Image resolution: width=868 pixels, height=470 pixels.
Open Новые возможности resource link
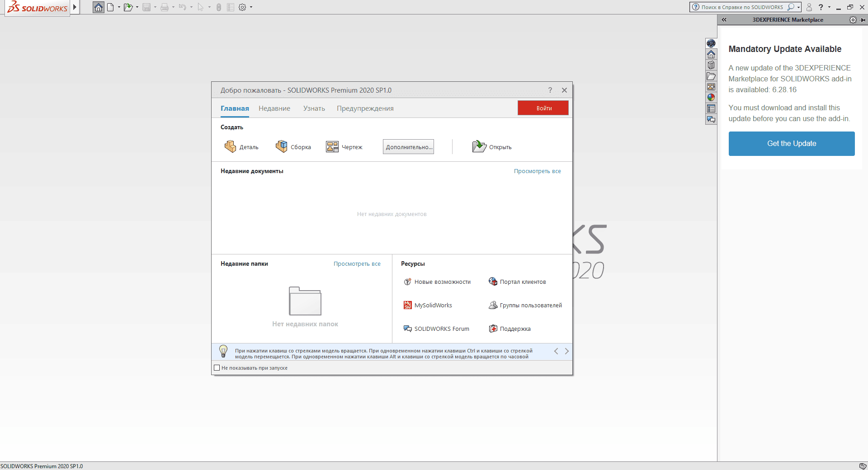click(437, 282)
